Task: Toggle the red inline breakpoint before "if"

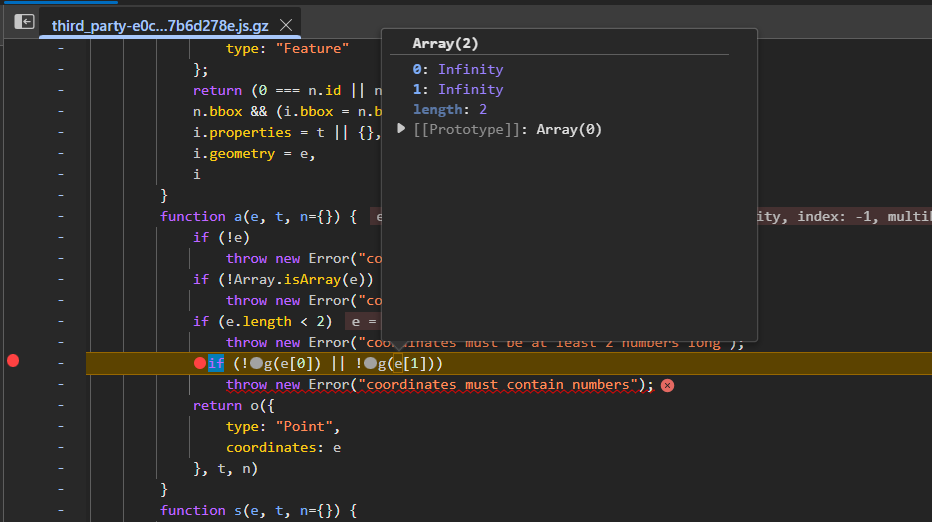Action: [x=200, y=363]
